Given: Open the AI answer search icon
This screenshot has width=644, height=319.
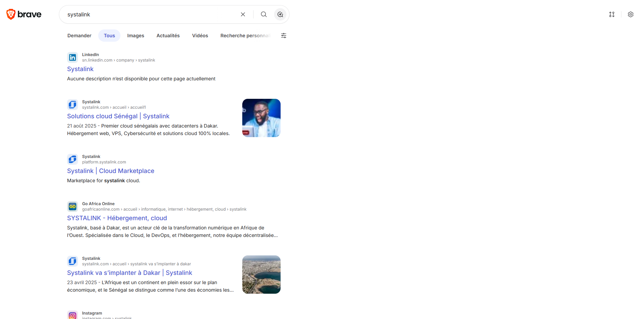Looking at the screenshot, I should (x=280, y=14).
